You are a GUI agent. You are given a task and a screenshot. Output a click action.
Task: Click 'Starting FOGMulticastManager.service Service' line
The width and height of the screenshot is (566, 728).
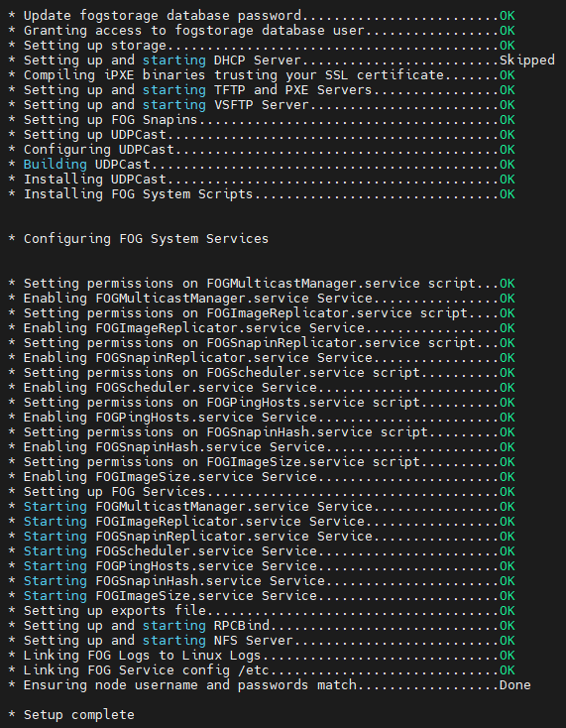coord(262,506)
